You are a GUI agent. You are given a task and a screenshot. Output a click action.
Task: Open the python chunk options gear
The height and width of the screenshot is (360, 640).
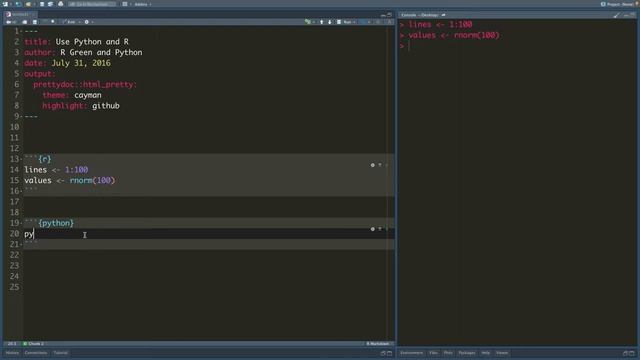coord(372,229)
